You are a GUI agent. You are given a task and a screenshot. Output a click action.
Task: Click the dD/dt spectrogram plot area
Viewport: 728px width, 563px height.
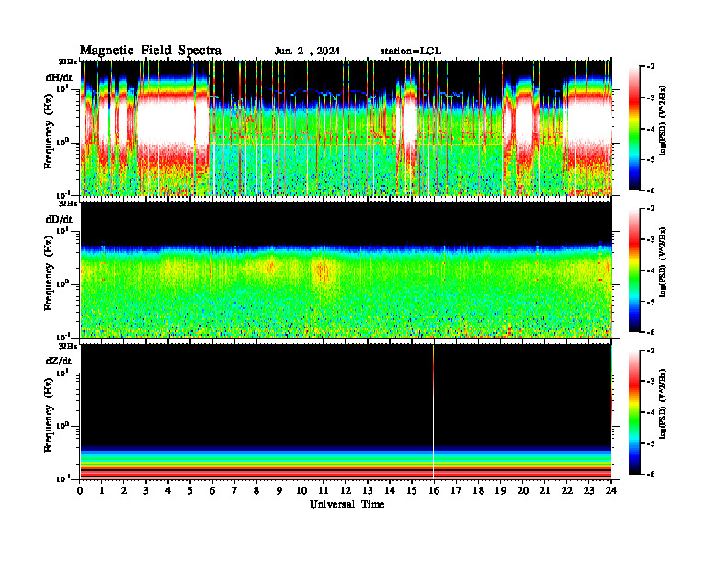pos(346,270)
